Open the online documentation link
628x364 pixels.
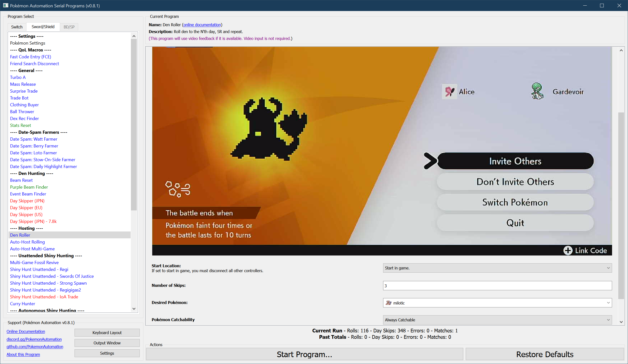click(202, 25)
